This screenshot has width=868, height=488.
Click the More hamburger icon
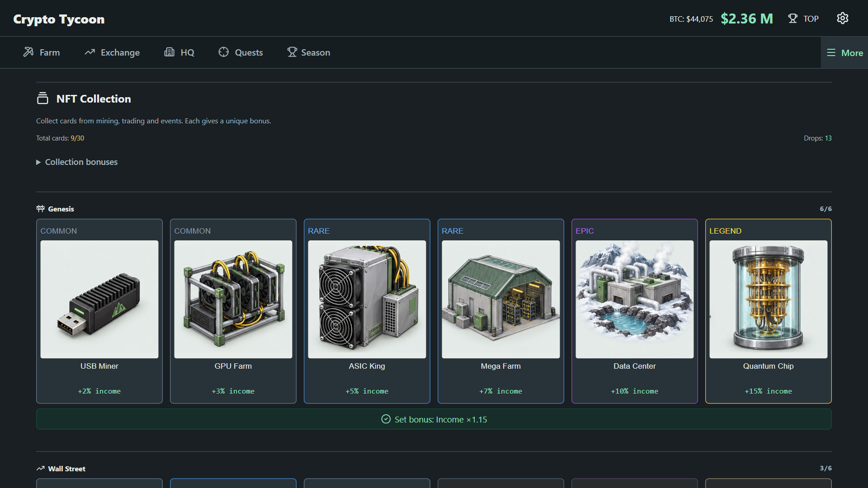[x=831, y=53]
